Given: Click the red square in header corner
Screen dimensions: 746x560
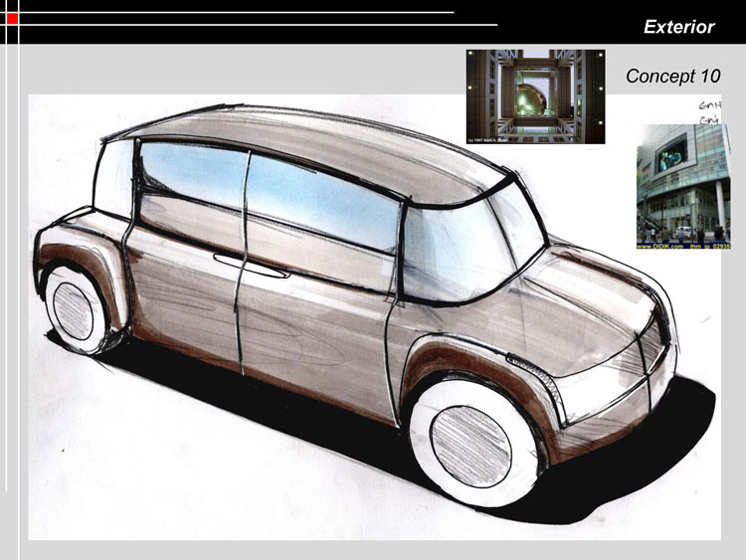Looking at the screenshot, I should click(12, 19).
